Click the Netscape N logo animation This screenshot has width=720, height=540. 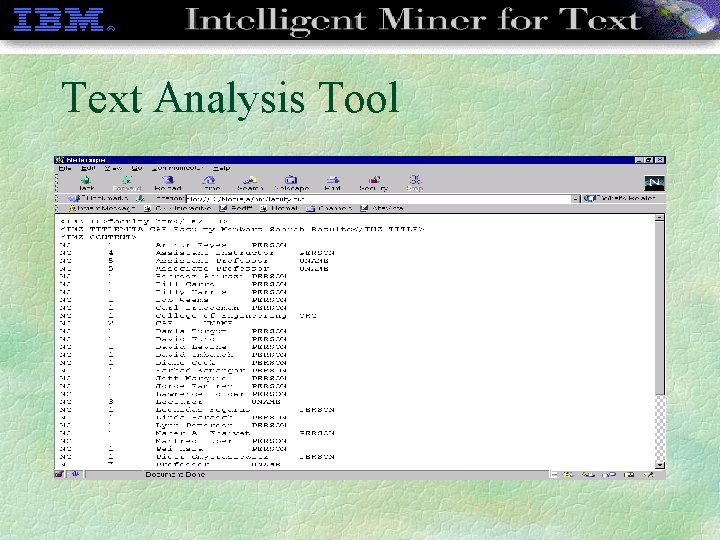pyautogui.click(x=654, y=183)
